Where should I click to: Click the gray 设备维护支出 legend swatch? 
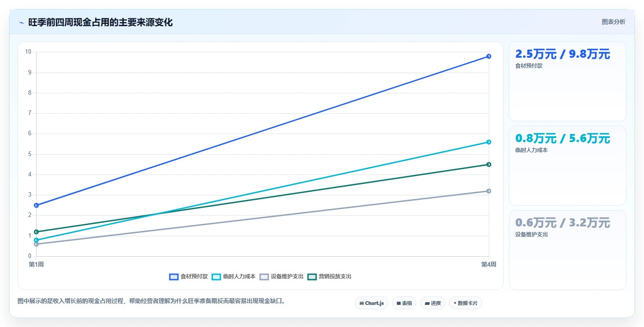tap(264, 276)
